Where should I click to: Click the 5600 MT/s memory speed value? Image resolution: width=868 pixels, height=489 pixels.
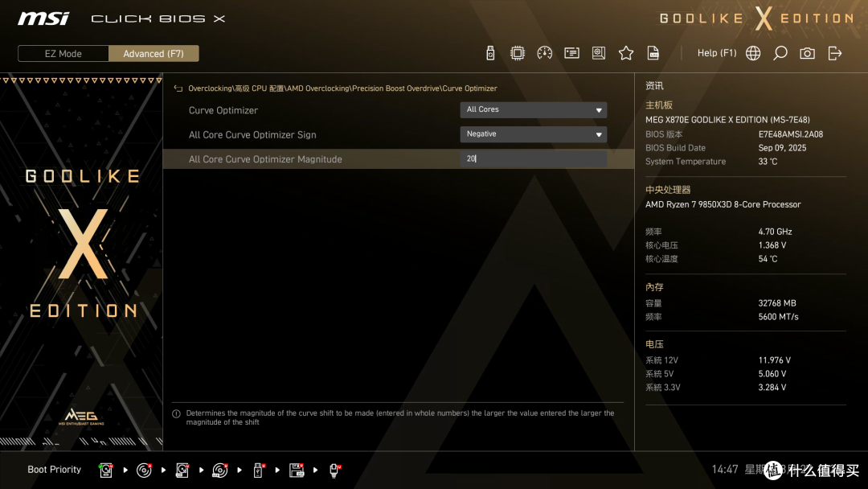(778, 317)
